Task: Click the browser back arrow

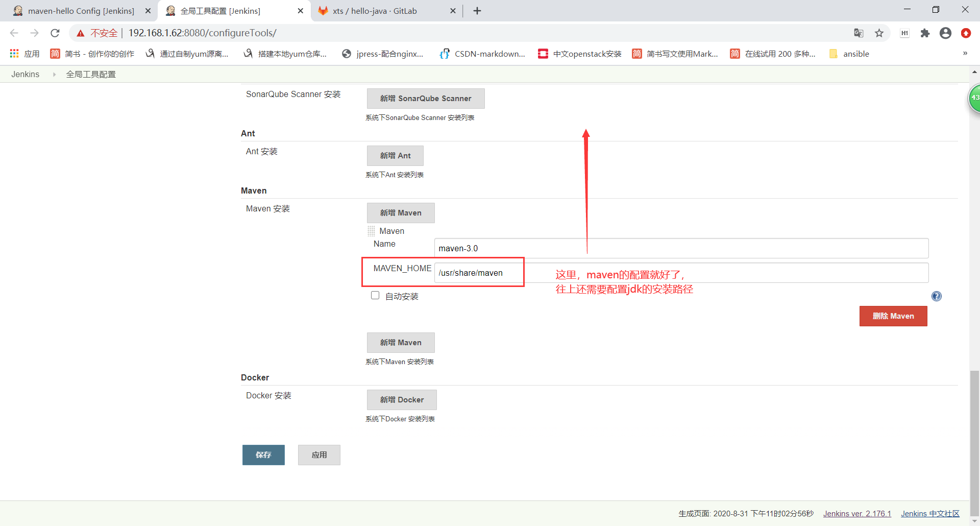Action: coord(14,33)
